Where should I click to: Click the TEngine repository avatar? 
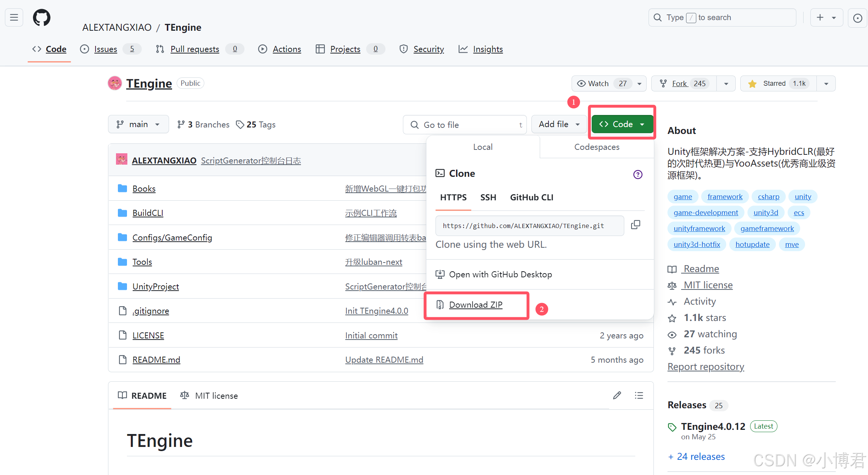(115, 83)
